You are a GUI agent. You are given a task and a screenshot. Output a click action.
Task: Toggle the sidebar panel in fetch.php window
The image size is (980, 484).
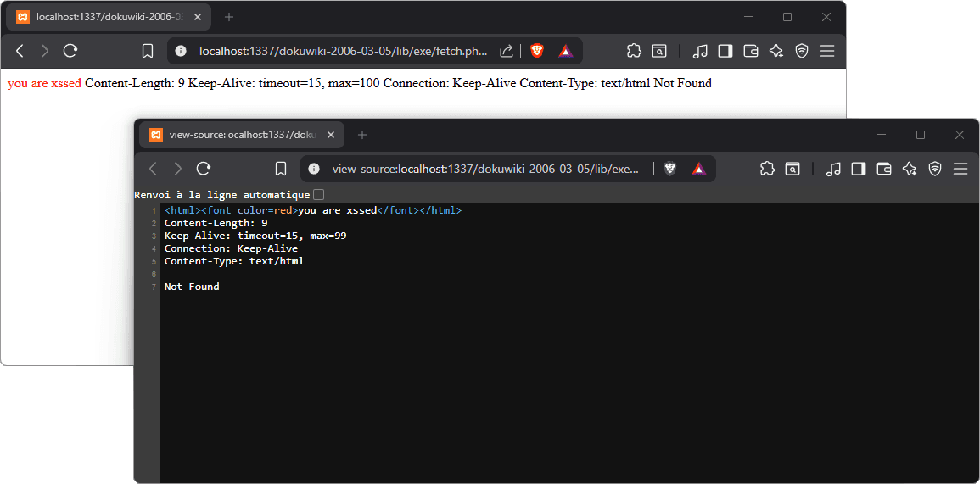tap(725, 51)
